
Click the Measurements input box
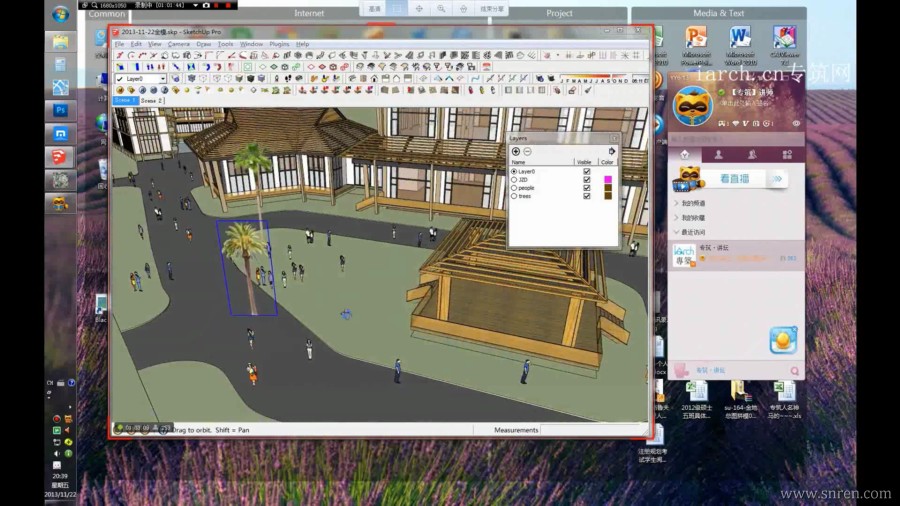[594, 430]
